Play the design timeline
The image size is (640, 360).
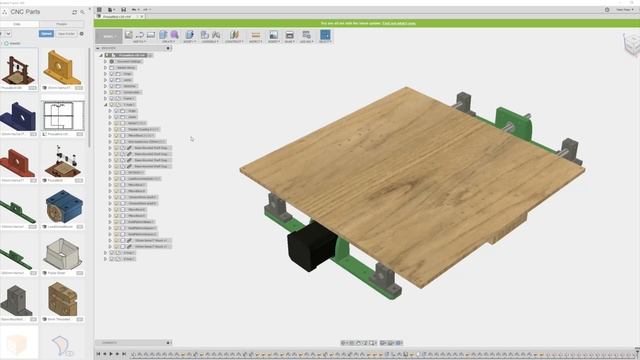(111, 354)
